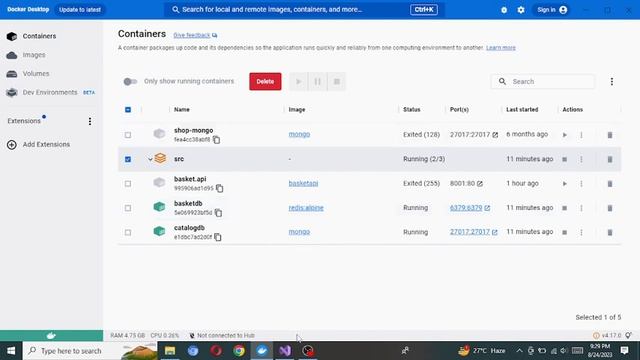The image size is (640, 360).
Task: Click the red Delete button
Action: point(265,82)
